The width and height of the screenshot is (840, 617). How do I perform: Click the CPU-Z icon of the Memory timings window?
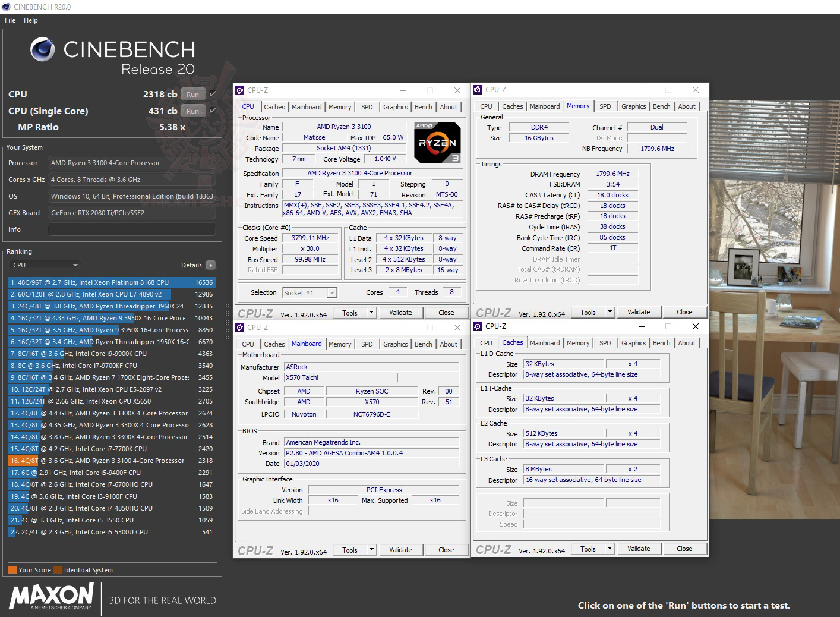click(478, 90)
